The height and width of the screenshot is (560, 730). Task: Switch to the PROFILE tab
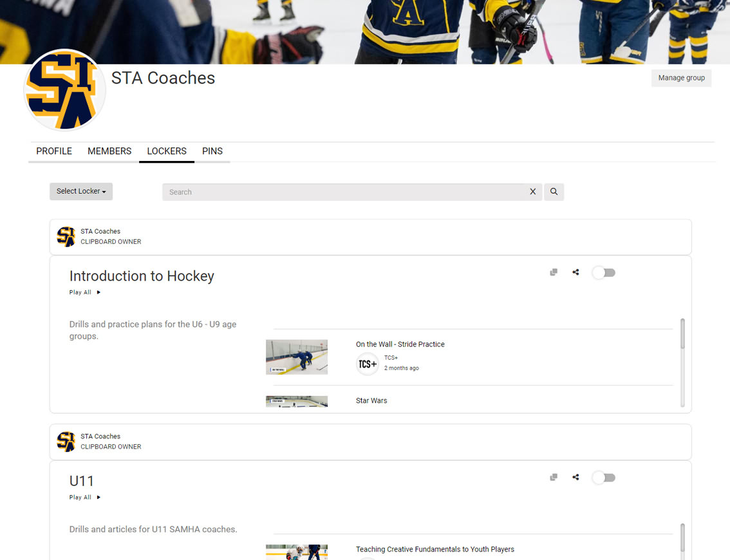pos(54,151)
